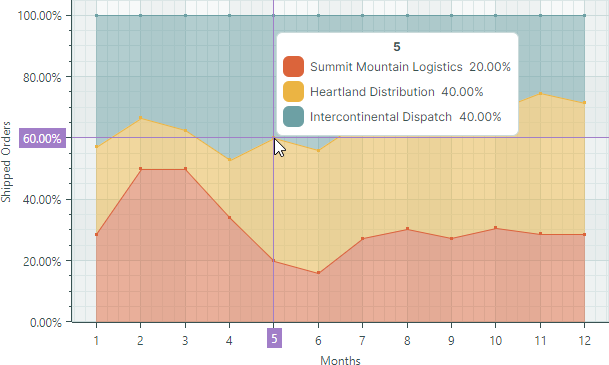Click month 8 on the x-axis
The width and height of the screenshot is (609, 365).
pos(407,341)
